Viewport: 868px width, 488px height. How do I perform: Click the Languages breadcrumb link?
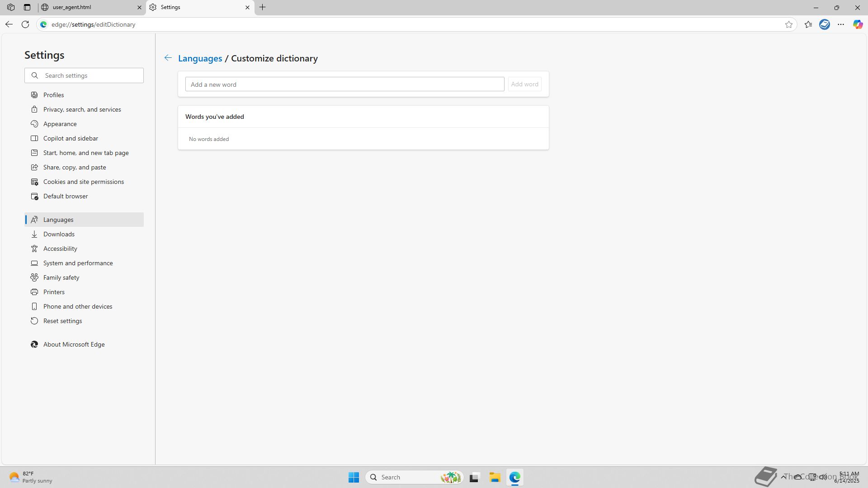pos(200,58)
